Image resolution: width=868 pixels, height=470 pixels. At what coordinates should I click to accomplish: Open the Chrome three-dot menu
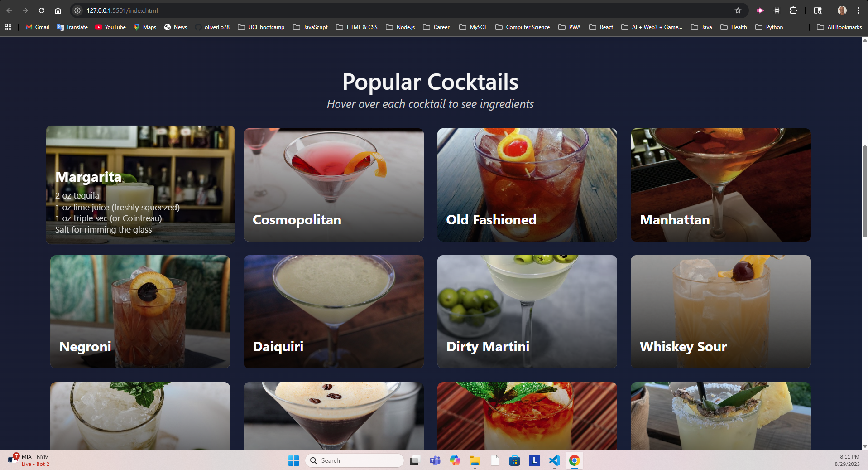pyautogui.click(x=858, y=10)
